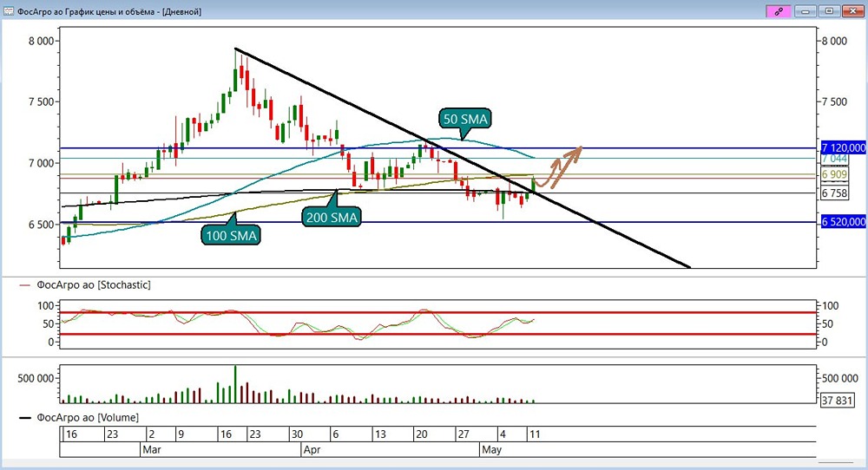The height and width of the screenshot is (470, 868).
Task: Click the title 'ФосАгро ао График цены и объёма'
Action: coord(86,11)
